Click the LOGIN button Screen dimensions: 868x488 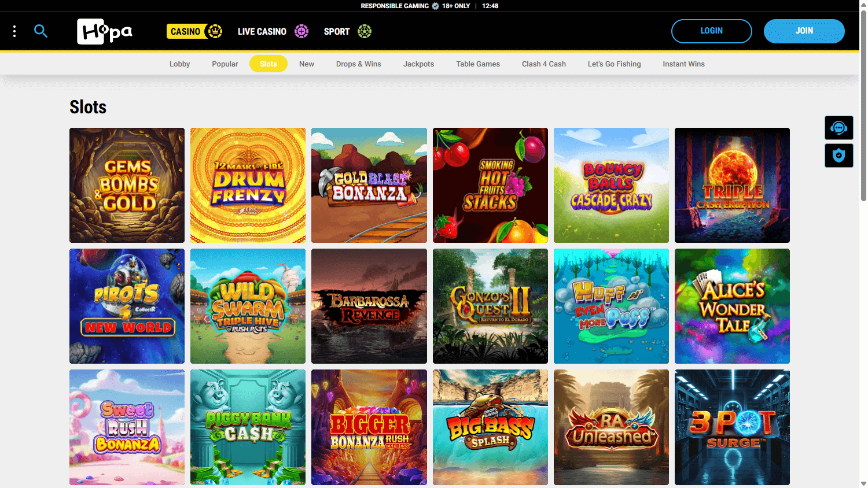(711, 31)
